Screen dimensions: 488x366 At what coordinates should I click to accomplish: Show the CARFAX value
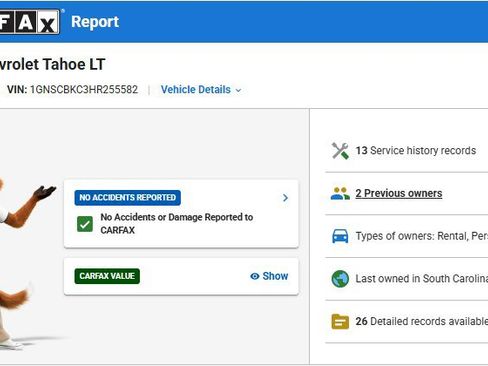click(x=269, y=276)
